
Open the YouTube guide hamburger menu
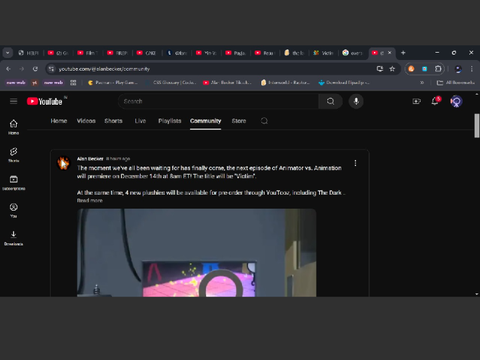pyautogui.click(x=13, y=101)
